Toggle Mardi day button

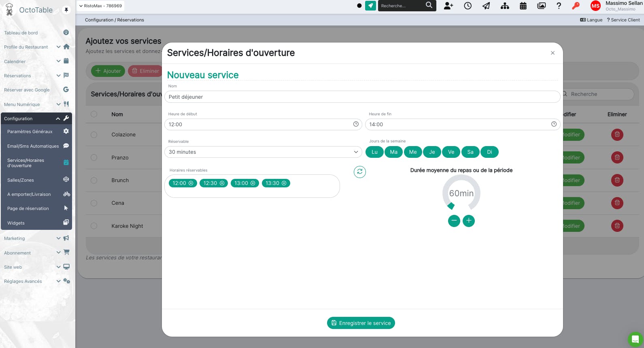coord(394,152)
